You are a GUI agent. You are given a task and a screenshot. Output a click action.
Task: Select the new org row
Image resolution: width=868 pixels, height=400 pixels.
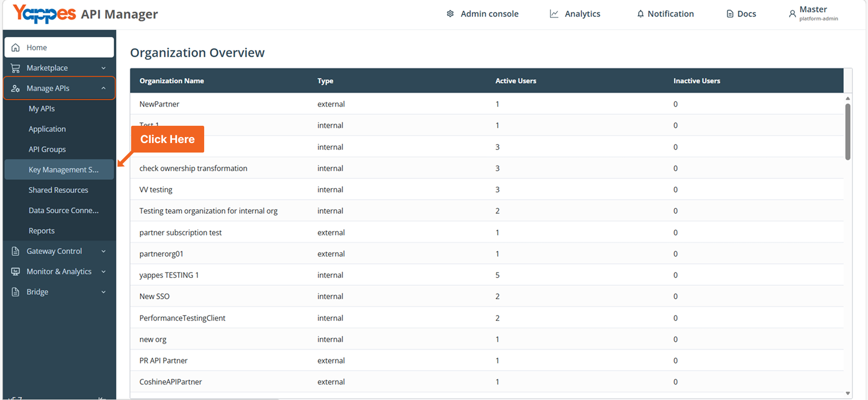(486, 339)
